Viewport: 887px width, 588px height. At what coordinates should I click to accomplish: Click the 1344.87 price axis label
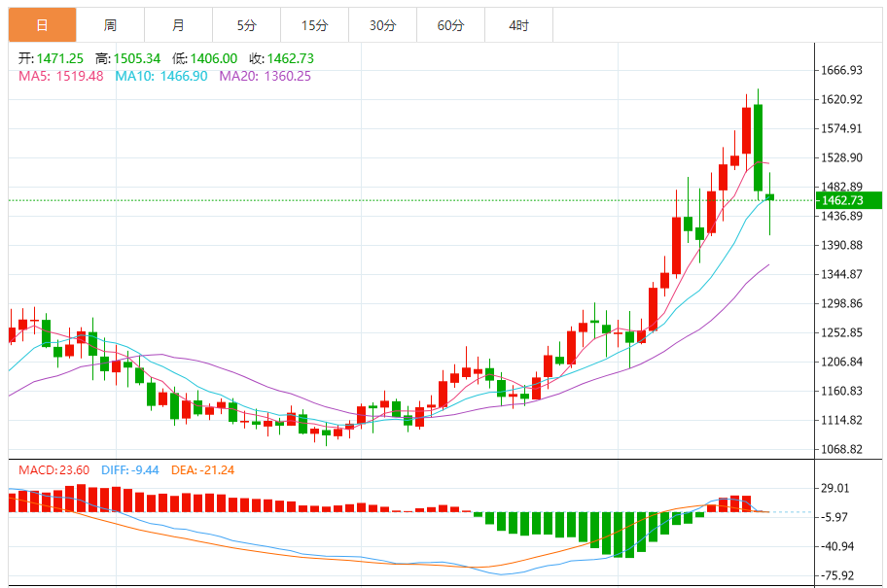point(841,274)
